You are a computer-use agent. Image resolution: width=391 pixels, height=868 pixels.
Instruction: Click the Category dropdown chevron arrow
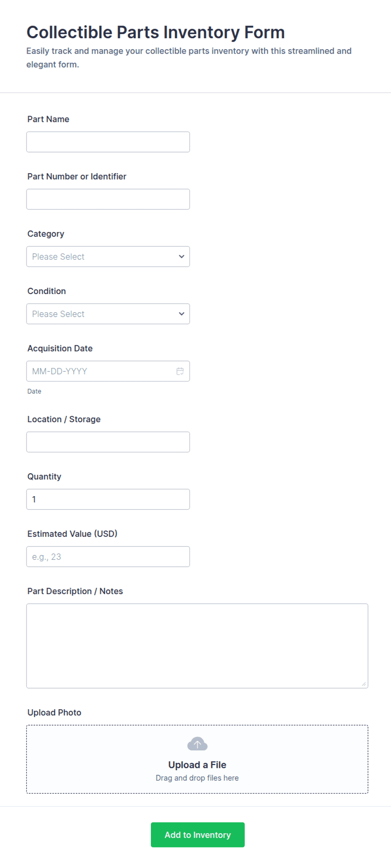pos(182,256)
